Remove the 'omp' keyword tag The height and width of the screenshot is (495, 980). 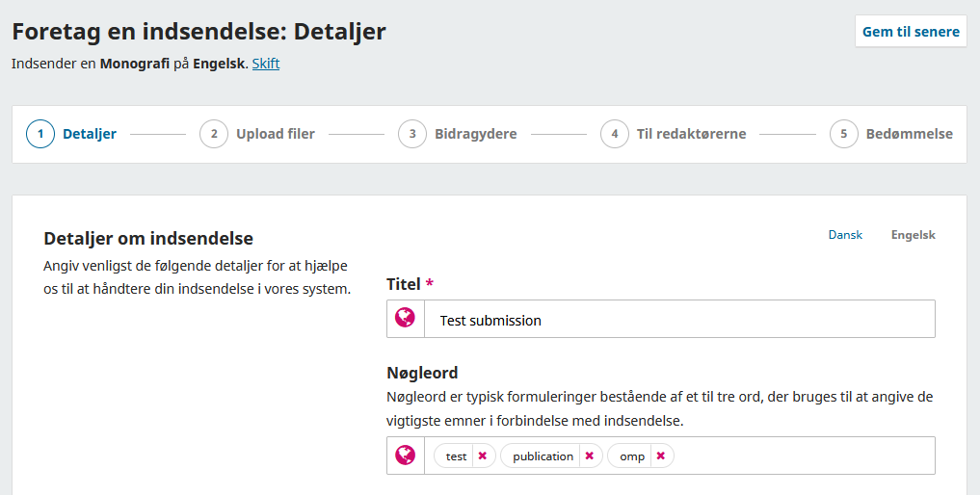(x=661, y=456)
